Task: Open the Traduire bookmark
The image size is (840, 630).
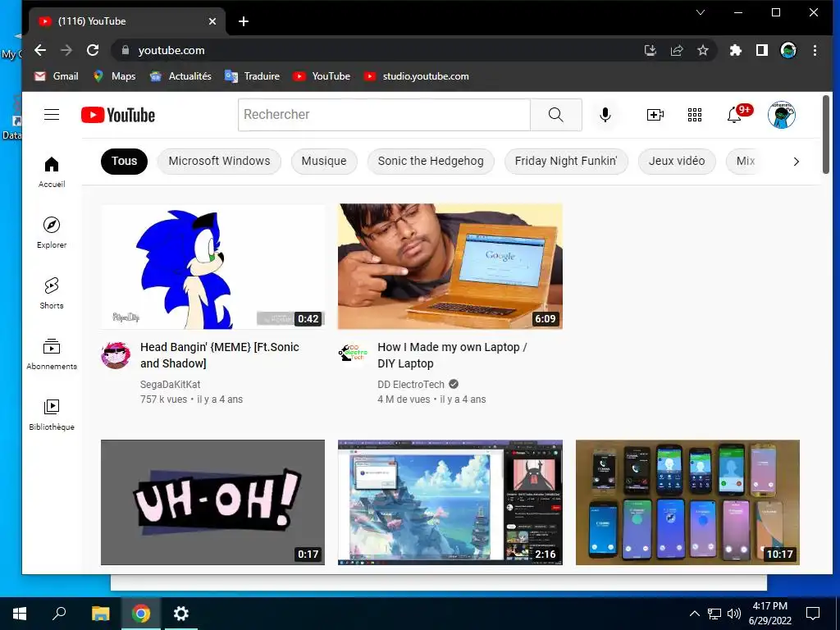Action: 253,76
